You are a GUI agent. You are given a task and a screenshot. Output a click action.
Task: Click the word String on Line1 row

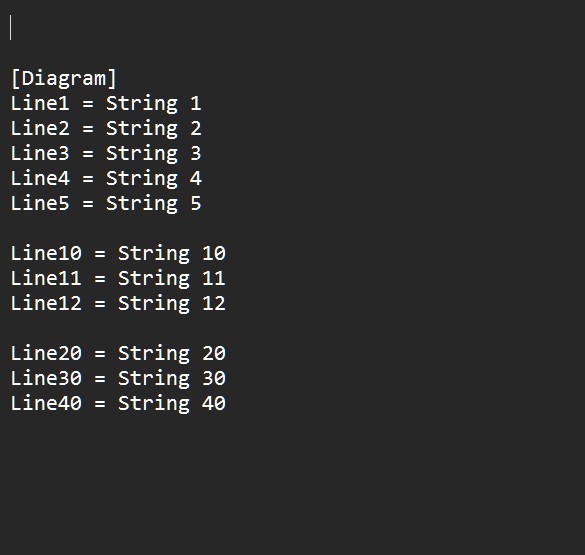click(142, 104)
